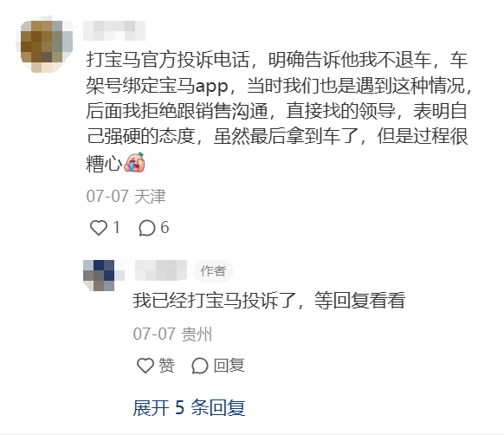Select the top comment text about 宝马官方投诉电话
Viewport: 504px width, 435px height.
(278, 111)
